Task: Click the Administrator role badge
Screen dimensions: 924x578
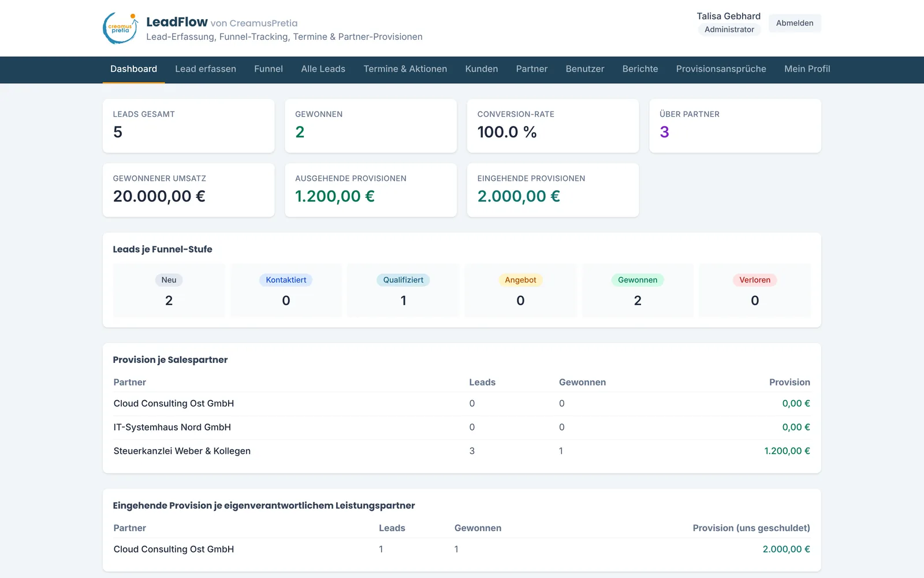Action: [729, 29]
